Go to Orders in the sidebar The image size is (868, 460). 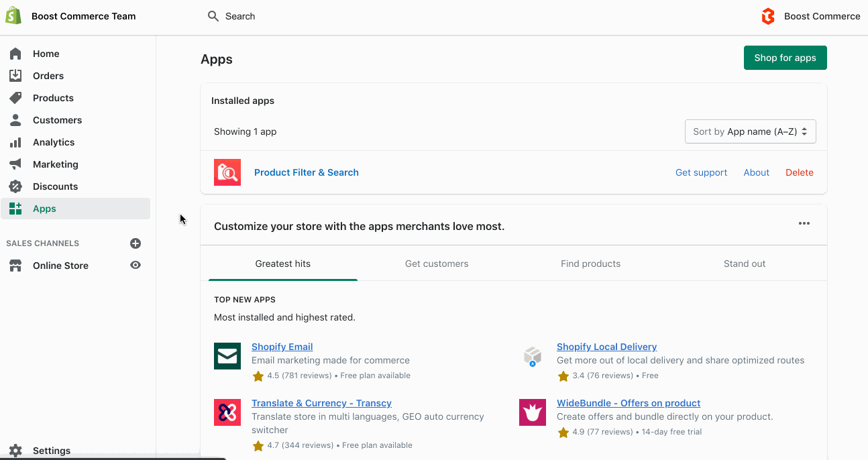[48, 76]
